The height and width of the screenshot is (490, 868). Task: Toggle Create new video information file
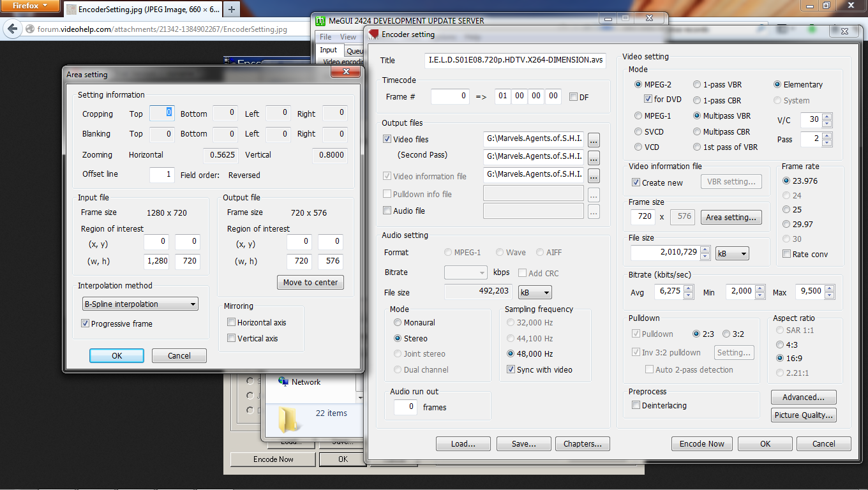tap(636, 182)
